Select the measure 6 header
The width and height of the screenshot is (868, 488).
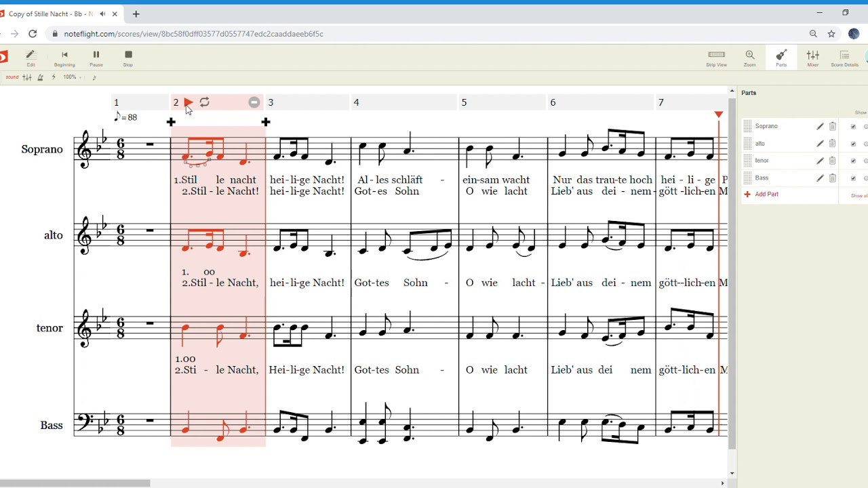coord(601,102)
